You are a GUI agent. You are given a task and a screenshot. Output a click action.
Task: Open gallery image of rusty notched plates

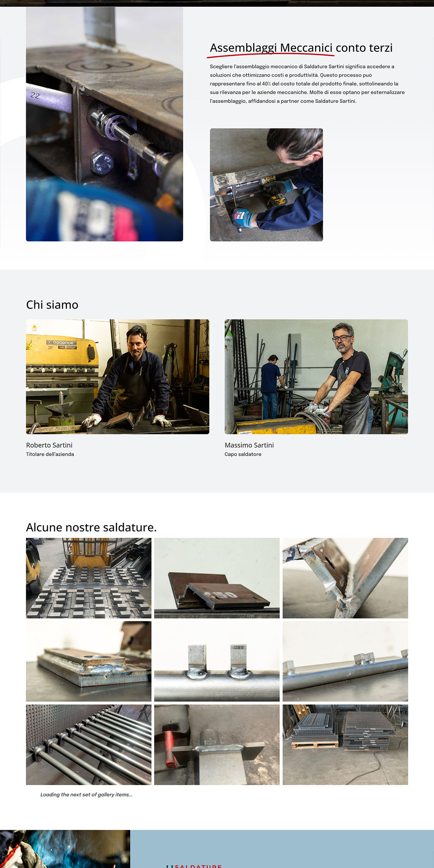(217, 578)
